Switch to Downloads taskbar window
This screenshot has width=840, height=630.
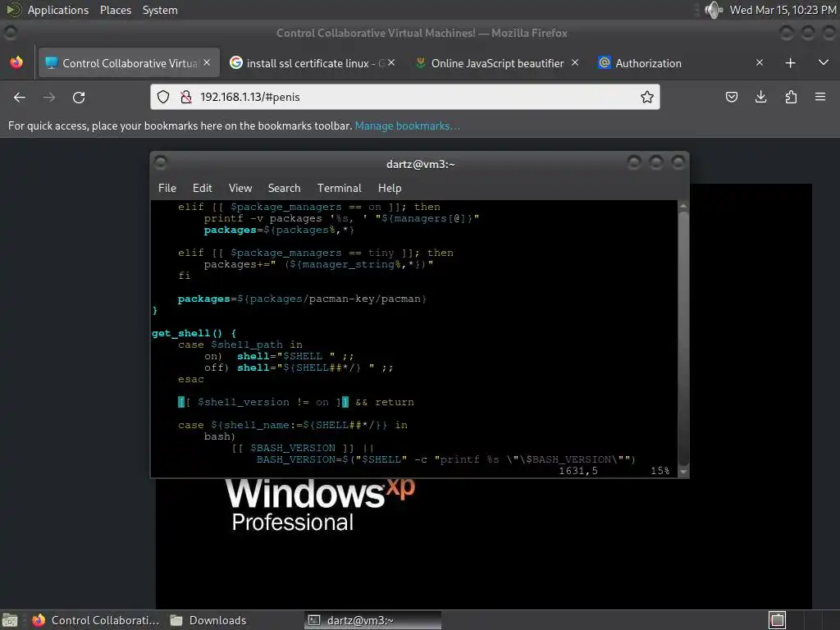(x=208, y=620)
